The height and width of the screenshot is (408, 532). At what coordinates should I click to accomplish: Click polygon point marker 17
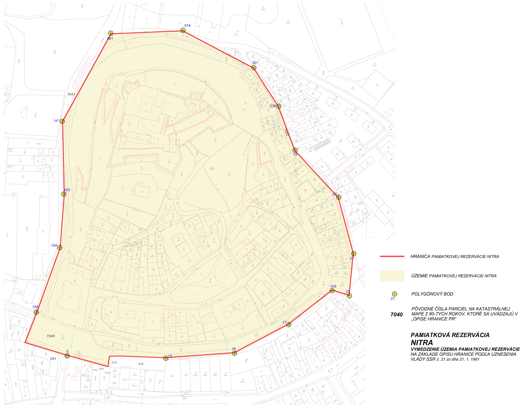click(x=289, y=324)
